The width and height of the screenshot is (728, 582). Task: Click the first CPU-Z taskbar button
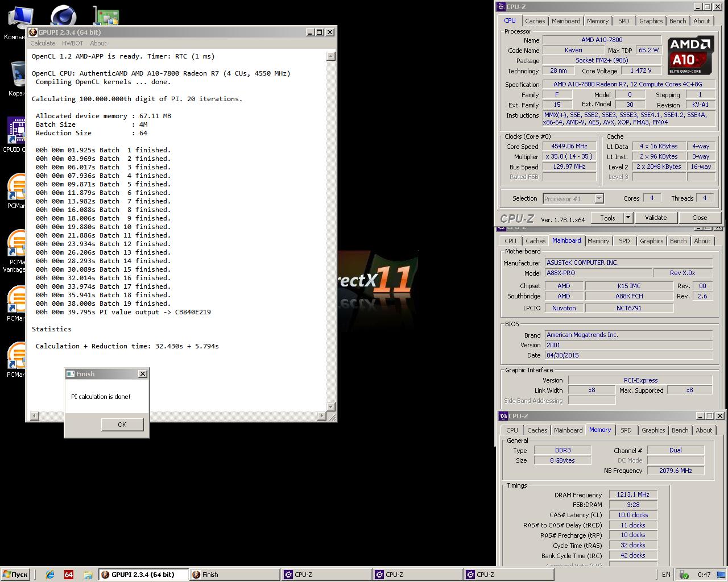325,575
